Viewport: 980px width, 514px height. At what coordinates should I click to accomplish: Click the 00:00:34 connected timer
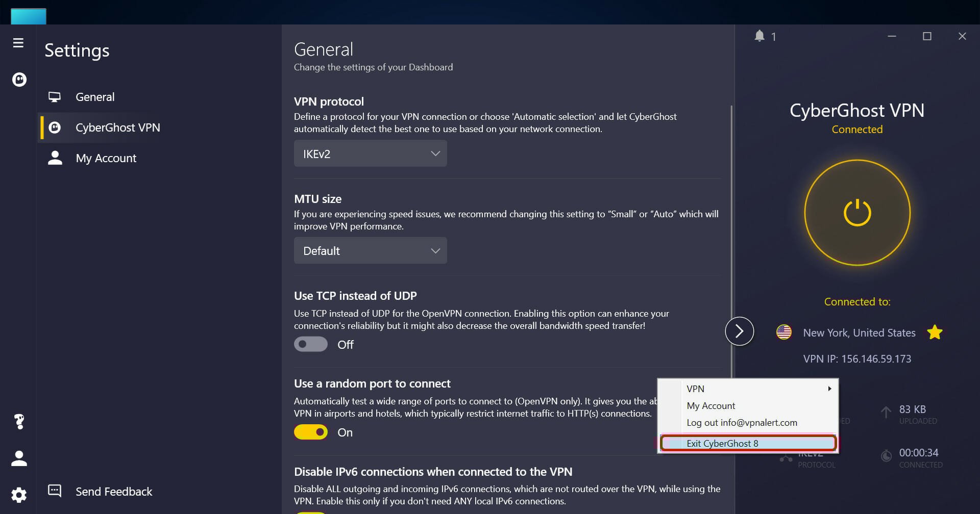click(x=919, y=452)
